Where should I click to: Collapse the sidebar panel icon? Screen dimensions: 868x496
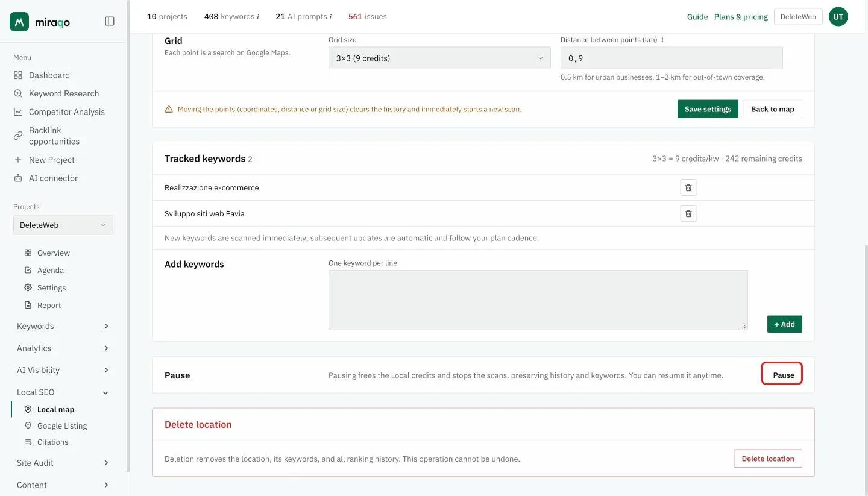click(110, 21)
